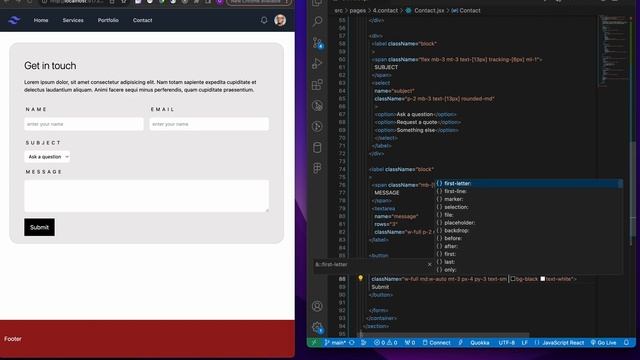This screenshot has width=640, height=360.
Task: Select the 'before:' autocomplete suggestion
Action: pyautogui.click(x=529, y=238)
